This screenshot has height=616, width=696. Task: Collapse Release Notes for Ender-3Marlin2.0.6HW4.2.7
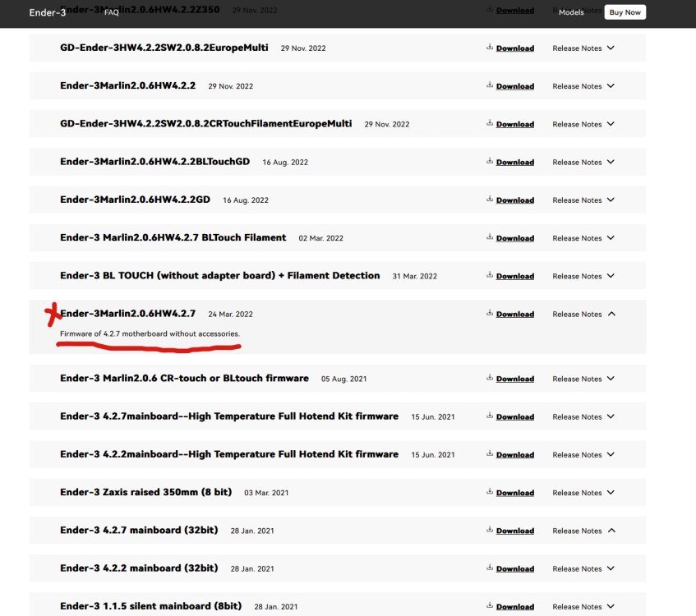(x=583, y=314)
